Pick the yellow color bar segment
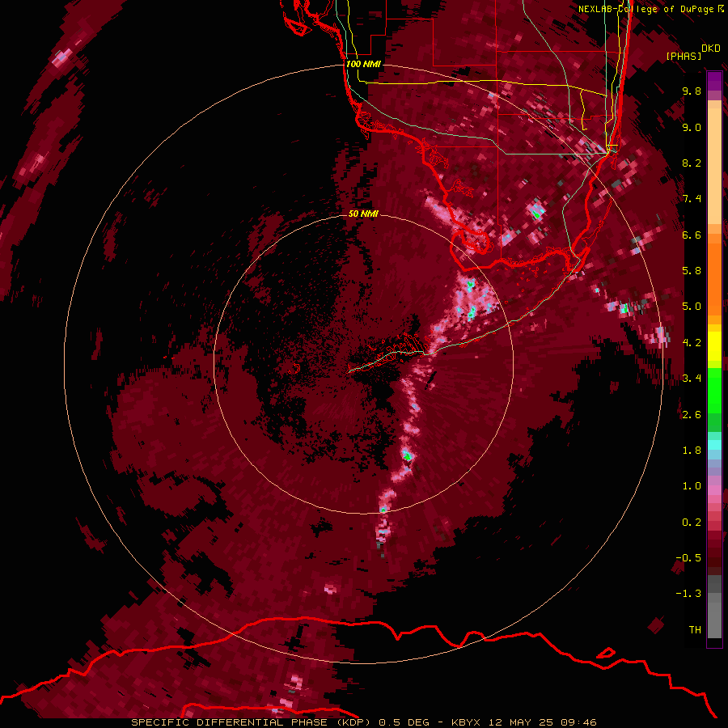The height and width of the screenshot is (728, 728). [714, 346]
